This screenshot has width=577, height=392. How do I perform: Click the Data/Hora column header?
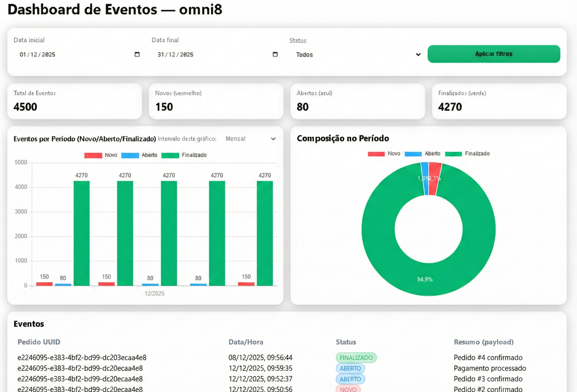[x=246, y=342]
